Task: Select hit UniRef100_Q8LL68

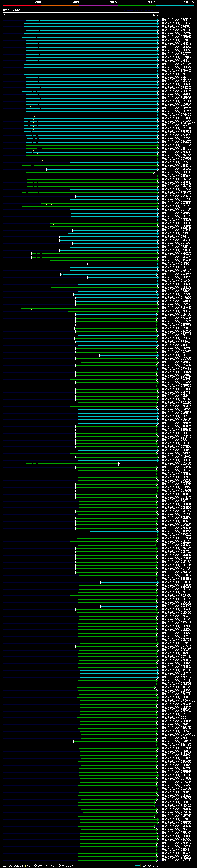Action: pyautogui.click(x=176, y=50)
